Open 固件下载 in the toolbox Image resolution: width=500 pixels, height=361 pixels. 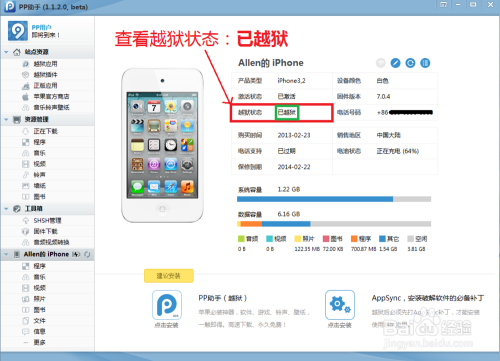tap(45, 231)
